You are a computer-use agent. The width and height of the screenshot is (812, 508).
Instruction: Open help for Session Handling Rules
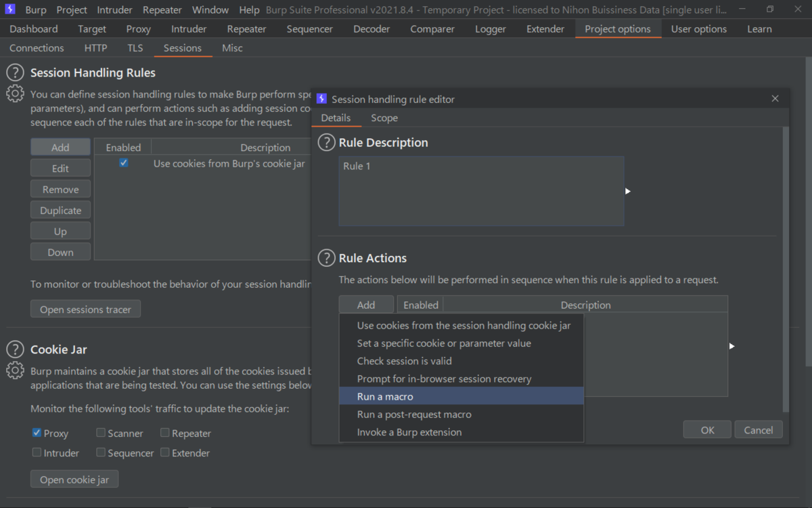click(x=15, y=72)
